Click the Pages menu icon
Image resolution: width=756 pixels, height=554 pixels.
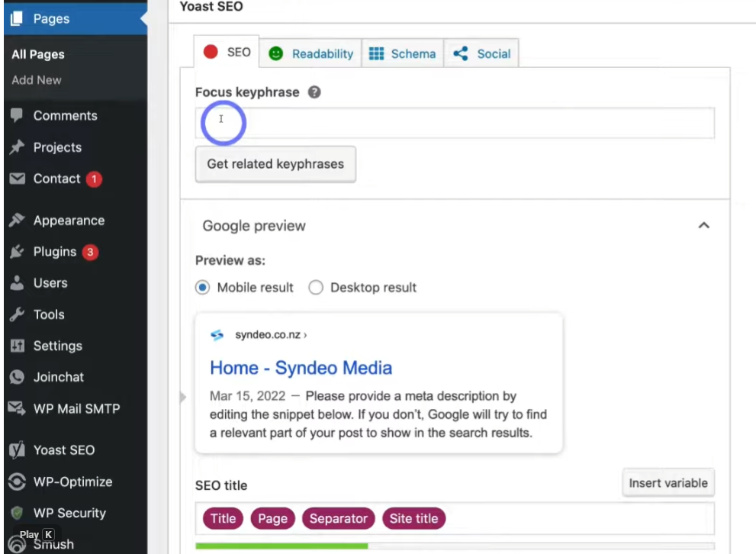[17, 18]
